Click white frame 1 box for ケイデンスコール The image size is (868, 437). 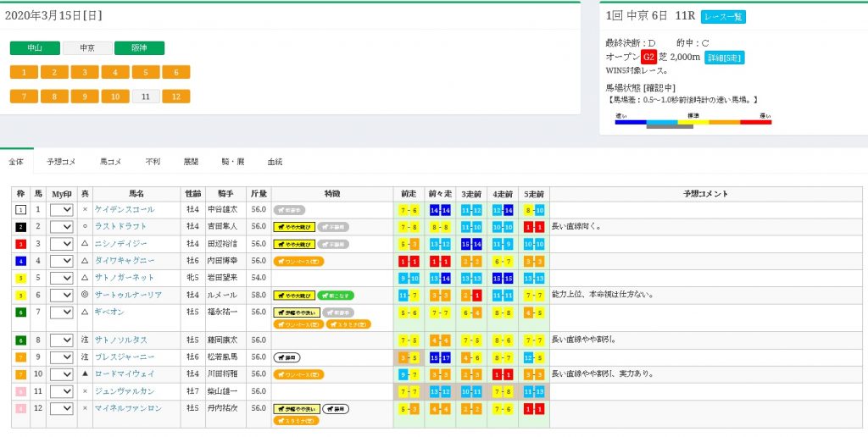point(20,210)
